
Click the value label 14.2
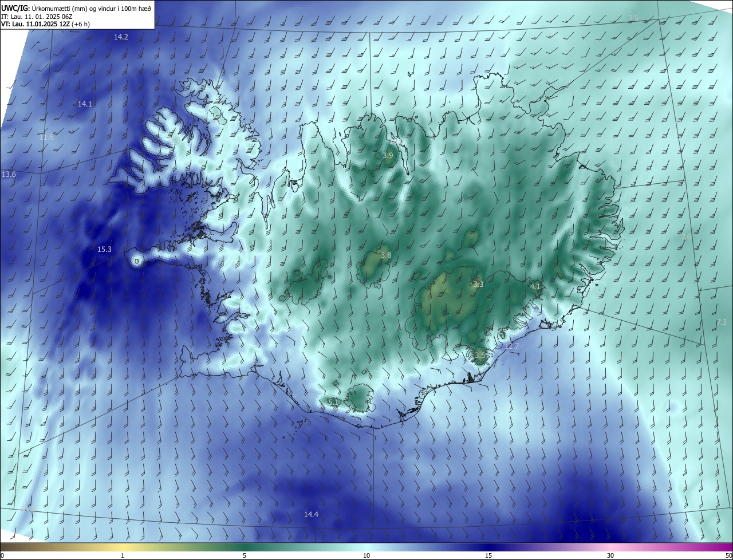(121, 37)
